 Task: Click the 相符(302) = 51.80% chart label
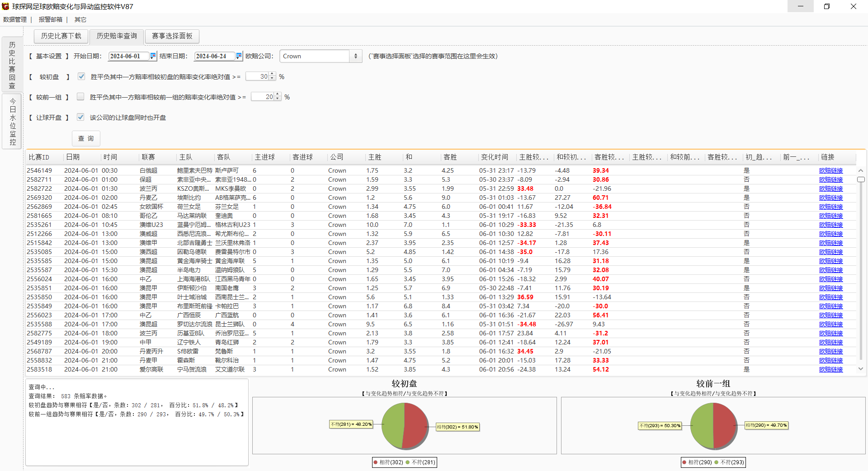coord(458,427)
